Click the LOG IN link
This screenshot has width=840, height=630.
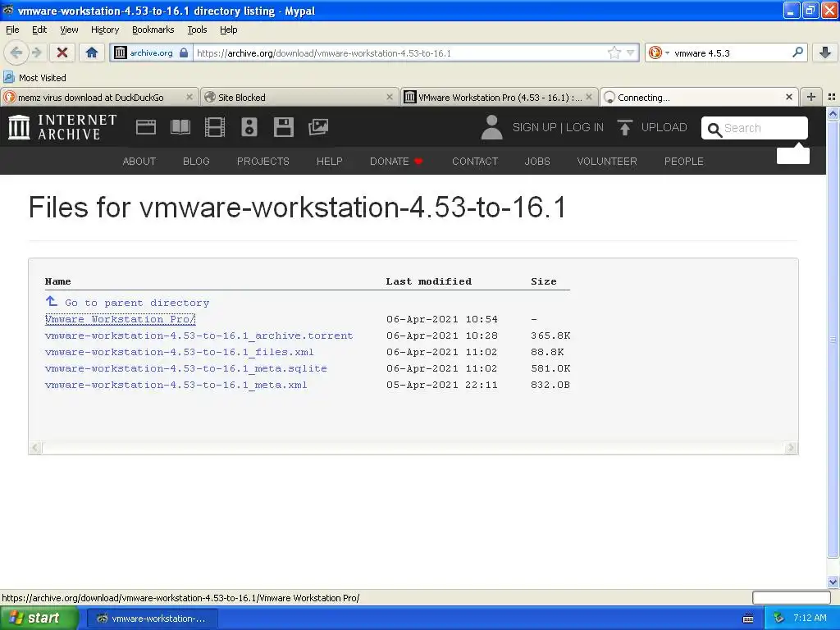tap(584, 127)
